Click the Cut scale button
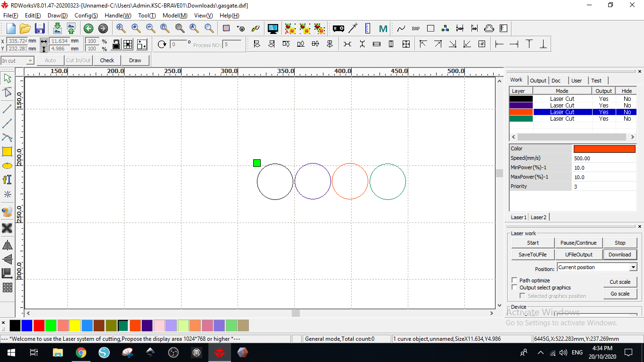The width and height of the screenshot is (644, 362). pyautogui.click(x=620, y=282)
